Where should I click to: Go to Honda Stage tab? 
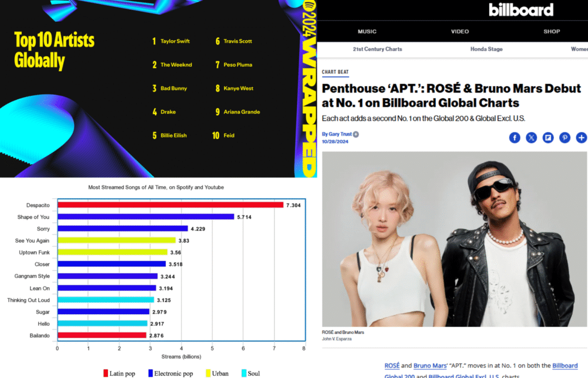pyautogui.click(x=486, y=49)
